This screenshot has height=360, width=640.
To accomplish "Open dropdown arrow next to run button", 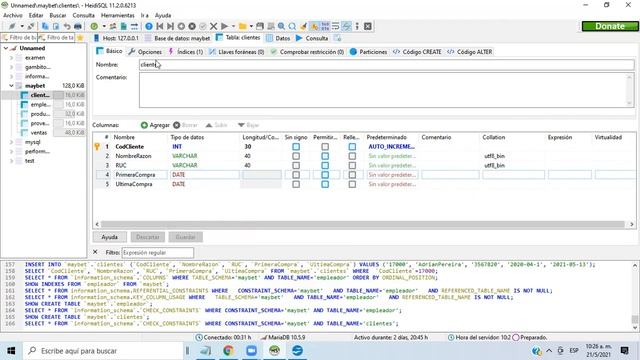I will coord(233,27).
